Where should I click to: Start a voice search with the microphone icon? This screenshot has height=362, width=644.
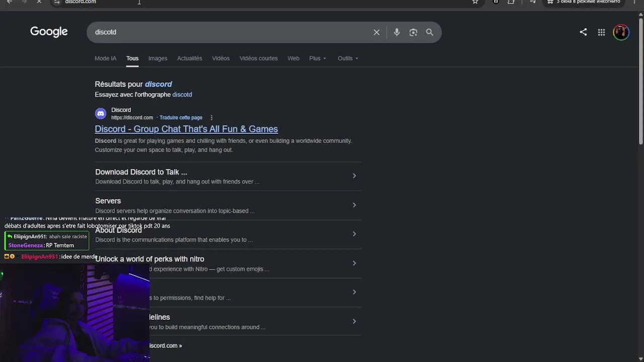click(x=396, y=32)
